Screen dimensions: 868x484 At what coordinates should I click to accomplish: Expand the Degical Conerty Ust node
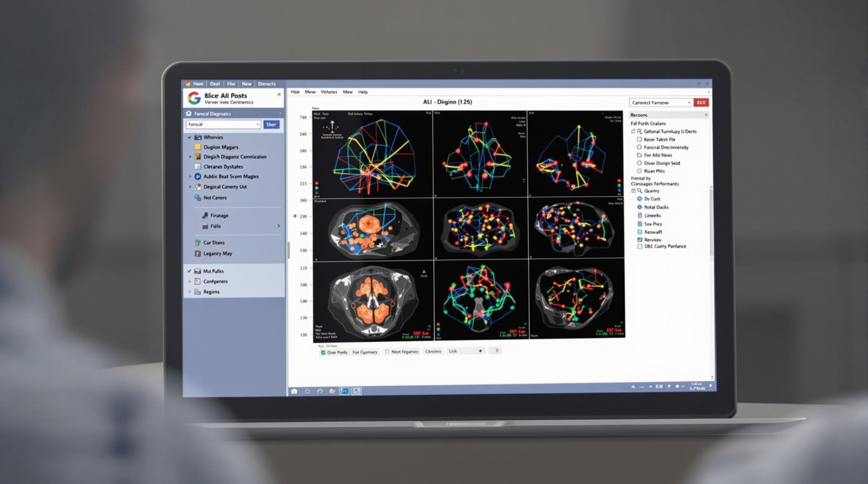(190, 187)
